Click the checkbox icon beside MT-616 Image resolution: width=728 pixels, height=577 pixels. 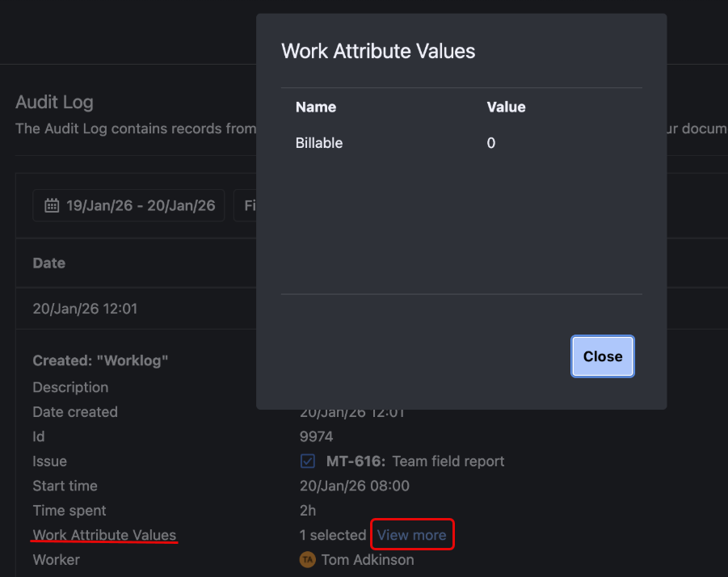pyautogui.click(x=307, y=461)
